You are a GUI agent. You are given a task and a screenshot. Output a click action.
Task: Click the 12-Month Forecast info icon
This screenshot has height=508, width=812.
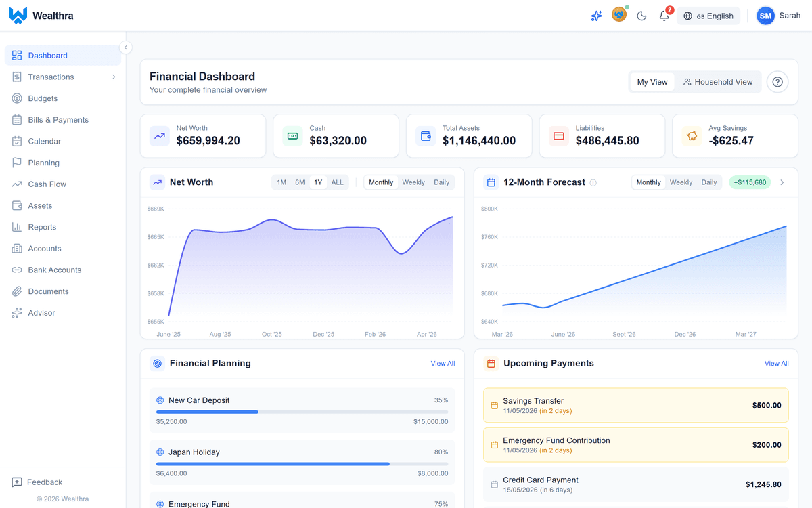point(593,183)
